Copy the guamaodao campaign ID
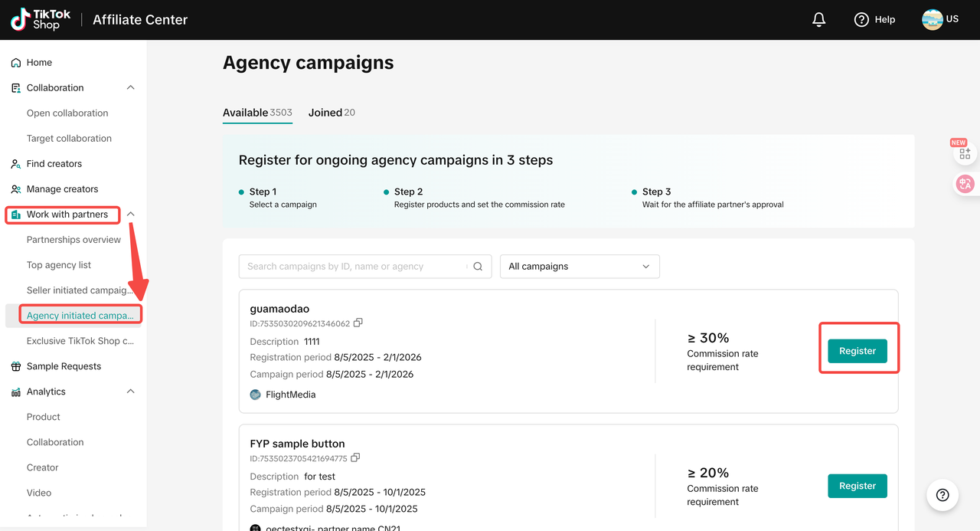Image resolution: width=980 pixels, height=531 pixels. (x=358, y=323)
